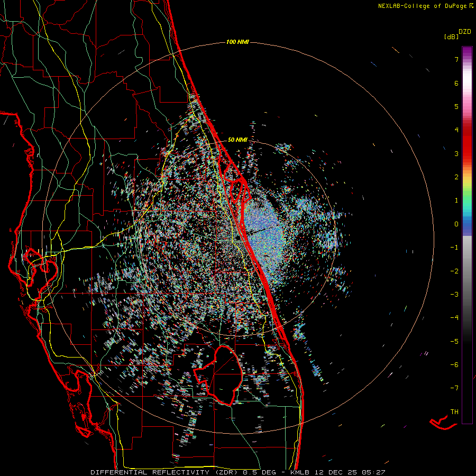Screen dimensions: 476x476
Task: Select scale value 1 on legend
Action: point(456,200)
